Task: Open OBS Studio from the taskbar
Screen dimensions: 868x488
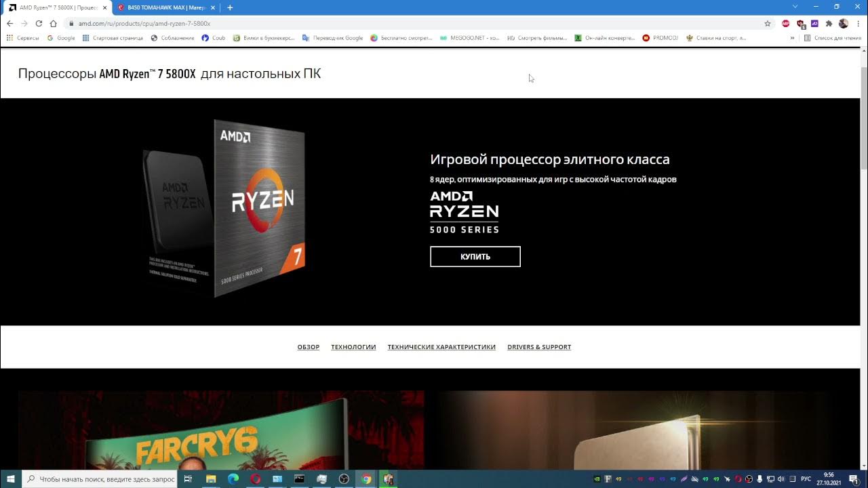Action: pyautogui.click(x=344, y=479)
